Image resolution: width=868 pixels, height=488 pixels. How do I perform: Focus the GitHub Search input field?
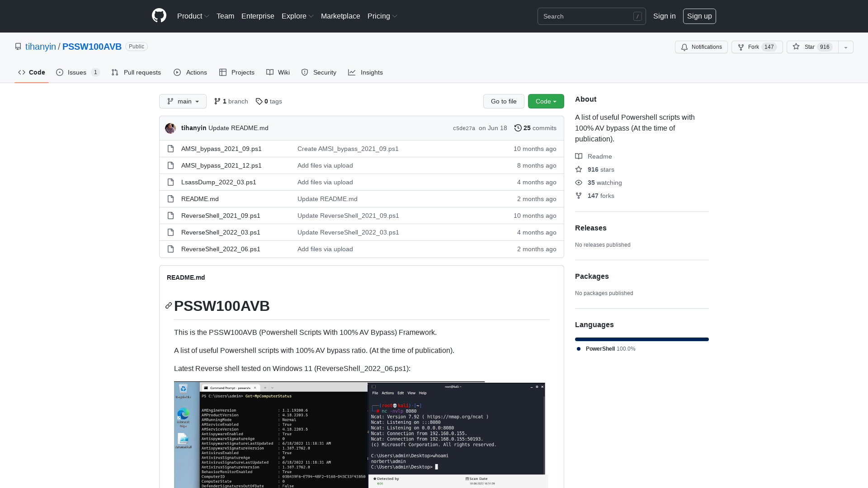click(x=591, y=16)
